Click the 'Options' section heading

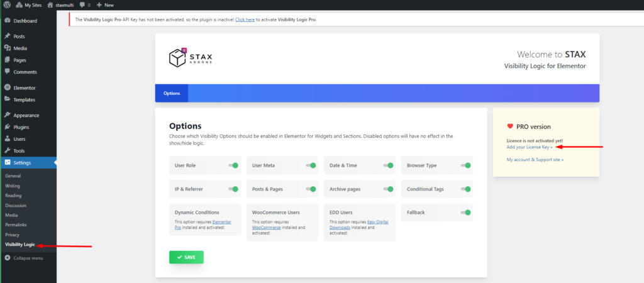[186, 126]
